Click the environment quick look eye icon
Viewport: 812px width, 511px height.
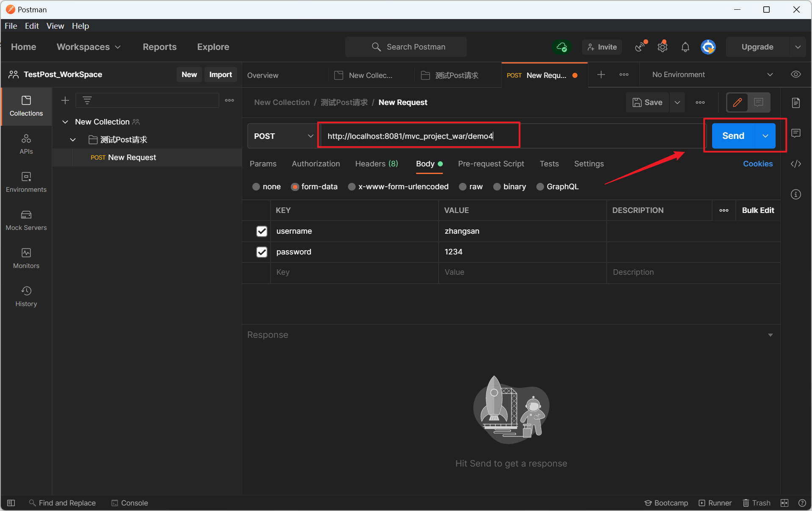(x=796, y=75)
